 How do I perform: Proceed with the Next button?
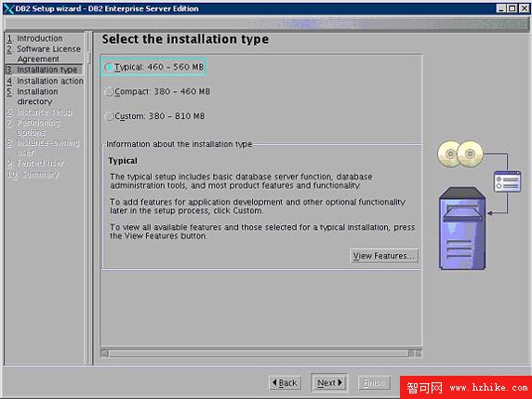pyautogui.click(x=329, y=382)
